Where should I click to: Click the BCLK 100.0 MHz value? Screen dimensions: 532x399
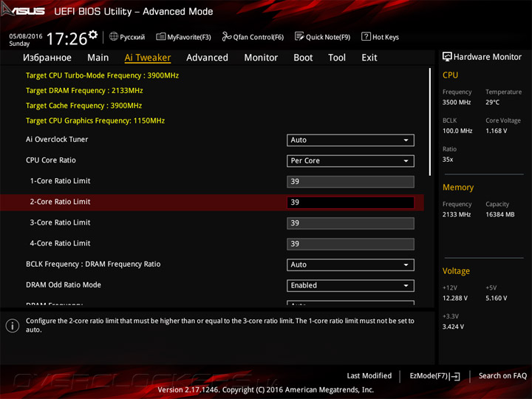click(457, 131)
